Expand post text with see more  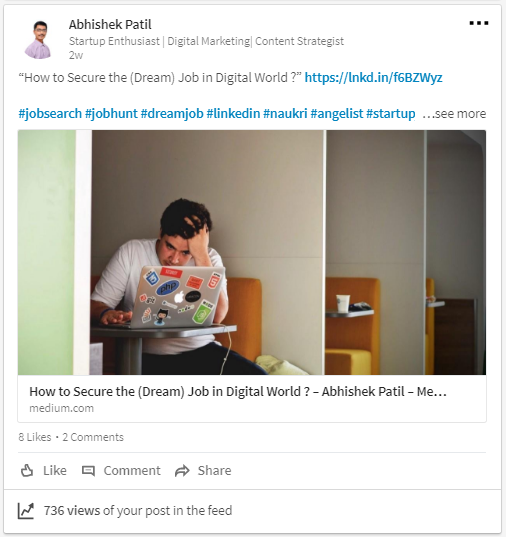coord(454,113)
